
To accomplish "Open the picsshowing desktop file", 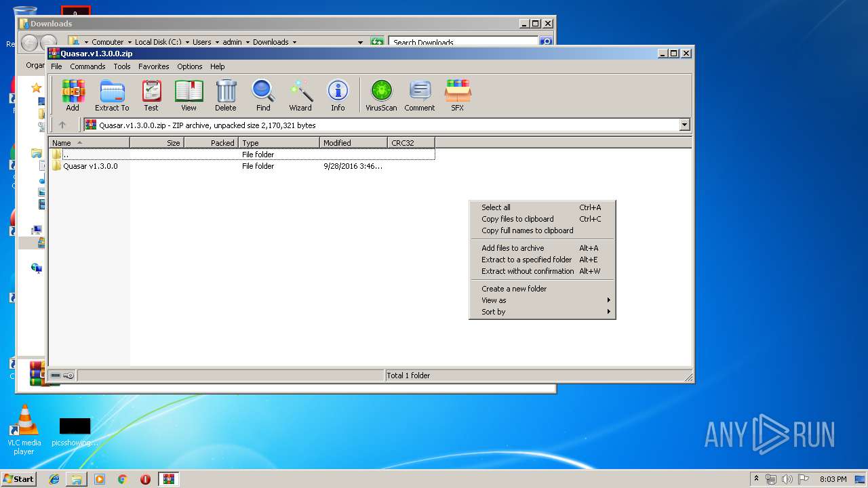I will (x=75, y=432).
